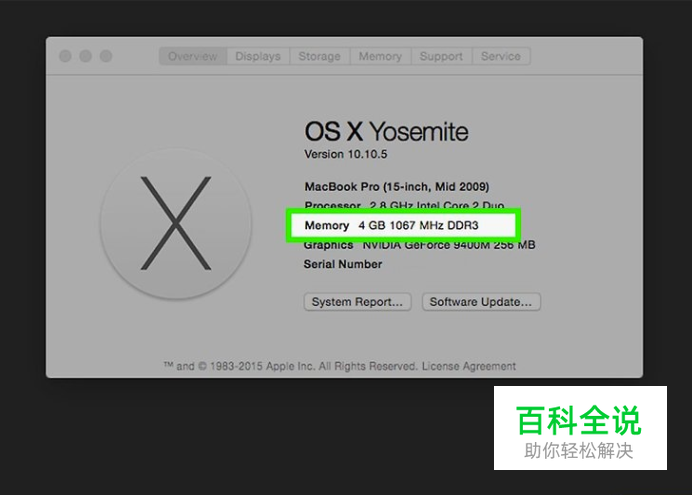The height and width of the screenshot is (495, 692).
Task: Minimize the About This Mac window
Action: 86,56
